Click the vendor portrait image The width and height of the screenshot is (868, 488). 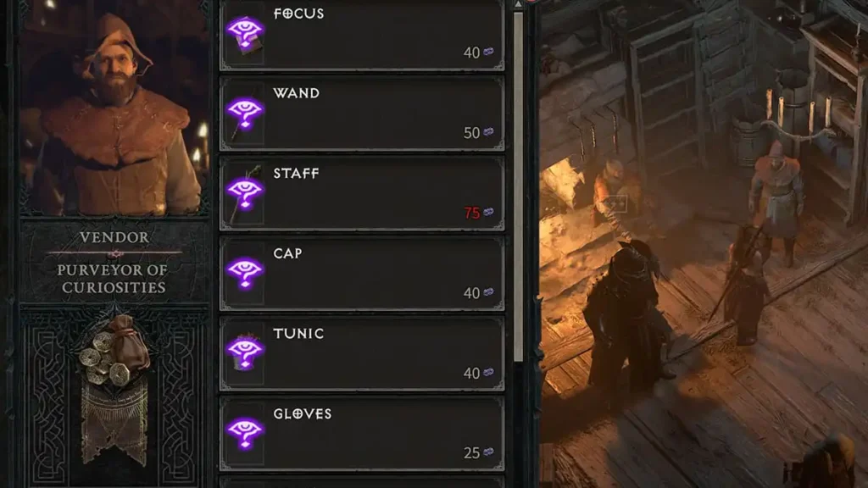[114, 108]
